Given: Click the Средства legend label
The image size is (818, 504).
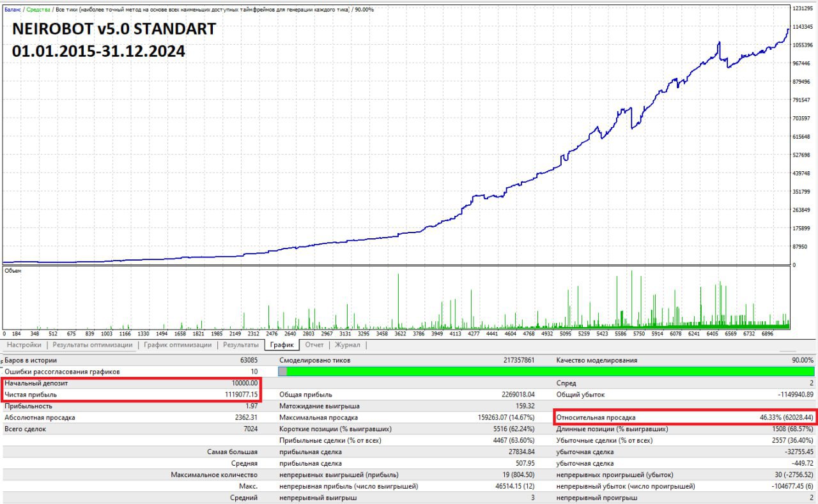Looking at the screenshot, I should click(x=38, y=10).
